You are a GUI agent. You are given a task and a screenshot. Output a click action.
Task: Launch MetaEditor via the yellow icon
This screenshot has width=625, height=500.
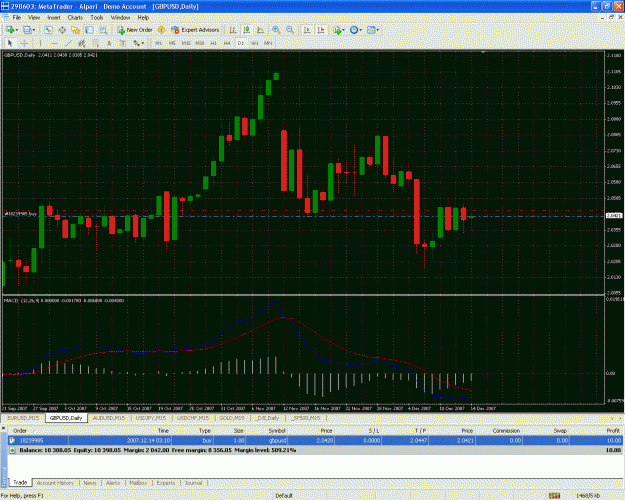pos(161,30)
